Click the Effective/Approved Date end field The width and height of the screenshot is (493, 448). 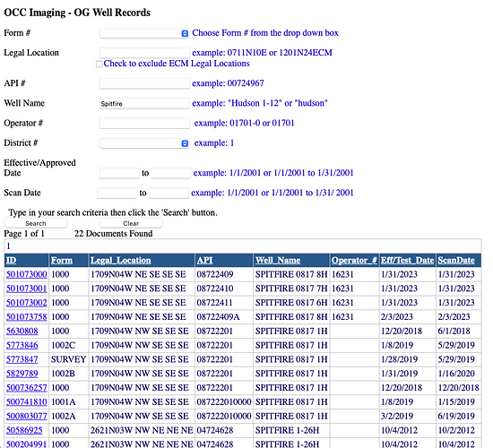point(170,173)
